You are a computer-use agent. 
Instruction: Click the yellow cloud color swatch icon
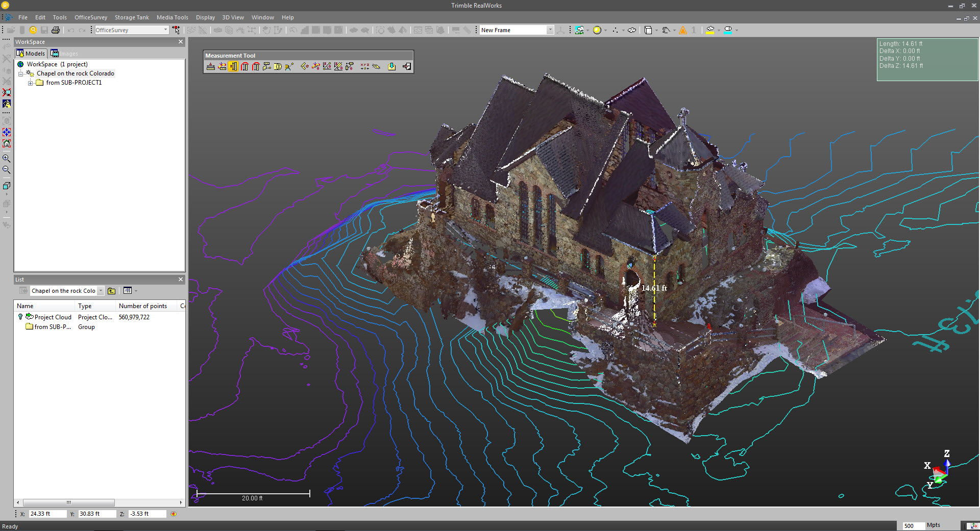709,30
